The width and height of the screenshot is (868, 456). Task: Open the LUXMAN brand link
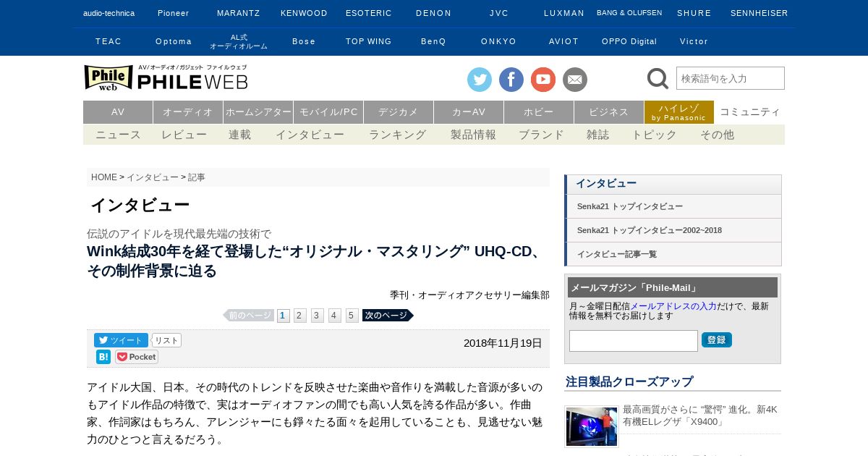[564, 13]
